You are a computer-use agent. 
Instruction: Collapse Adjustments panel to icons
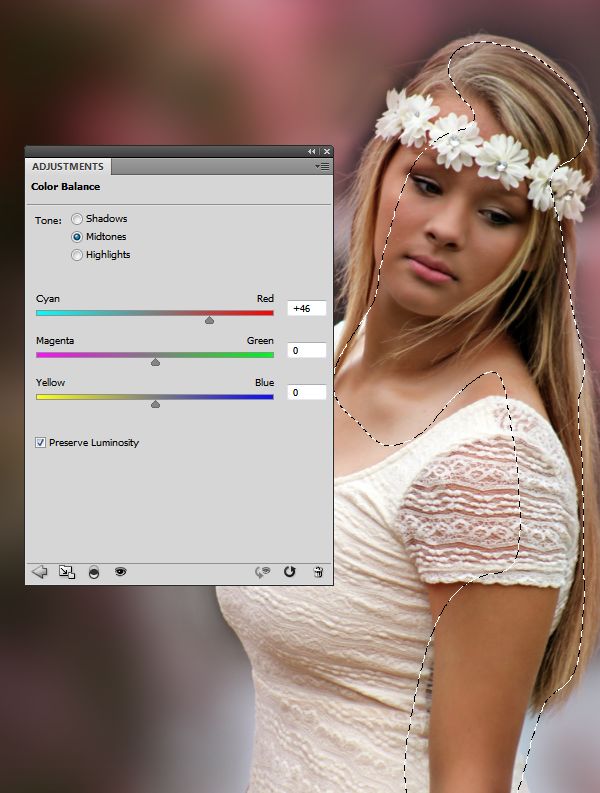click(312, 151)
